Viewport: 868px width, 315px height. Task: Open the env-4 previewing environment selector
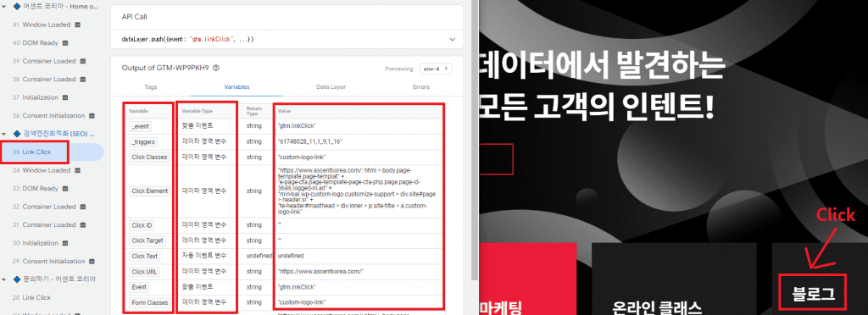tap(437, 69)
